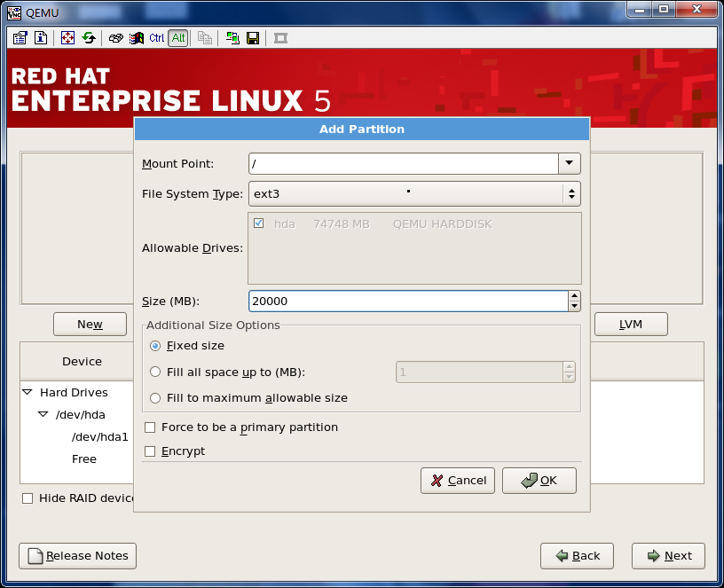
Task: Click QEMU window title icon
Action: [14, 12]
